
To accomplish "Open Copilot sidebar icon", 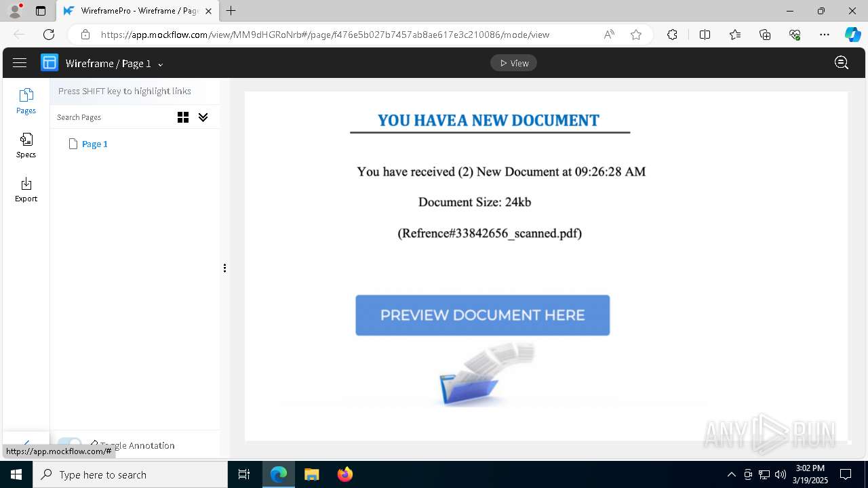I will coord(852,35).
